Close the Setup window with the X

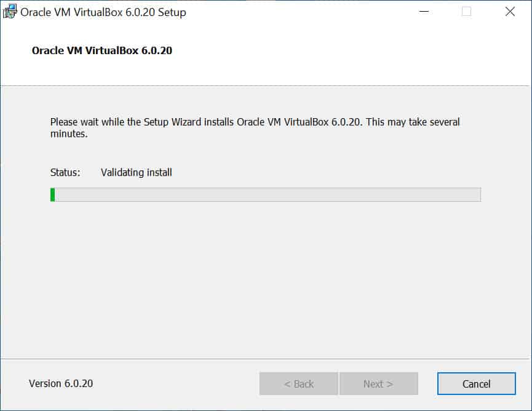[x=509, y=12]
